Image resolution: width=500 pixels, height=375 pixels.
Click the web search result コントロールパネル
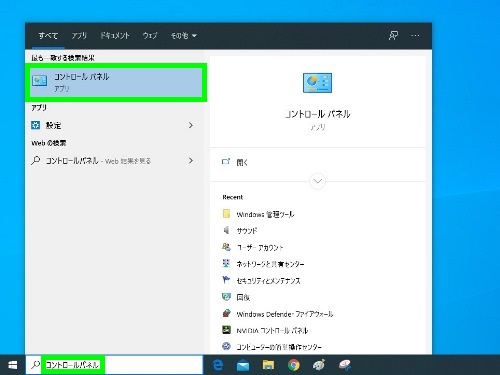[113, 161]
